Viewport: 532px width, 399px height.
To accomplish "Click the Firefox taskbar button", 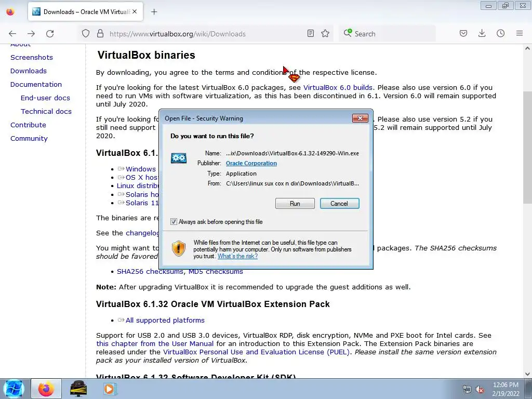I will 46,389.
